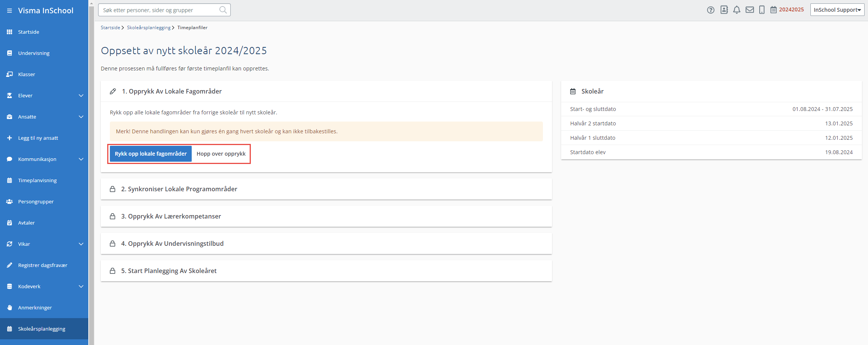868x345 pixels.
Task: Open the InSchool Support dropdown
Action: pyautogui.click(x=837, y=10)
